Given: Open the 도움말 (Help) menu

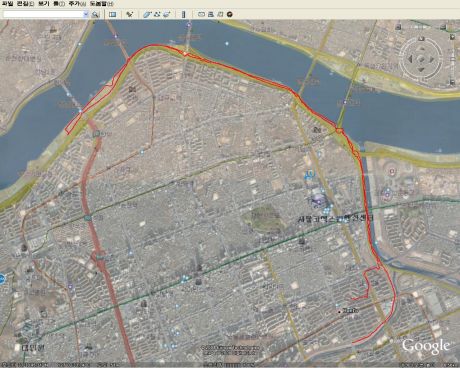Looking at the screenshot, I should 102,4.
